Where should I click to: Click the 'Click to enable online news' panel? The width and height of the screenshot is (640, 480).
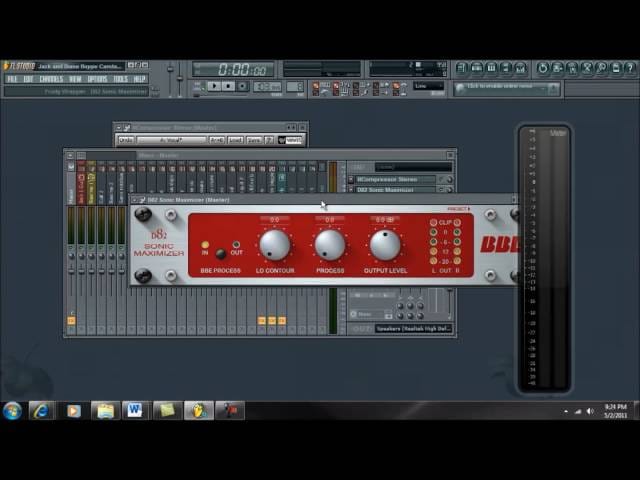(x=507, y=89)
